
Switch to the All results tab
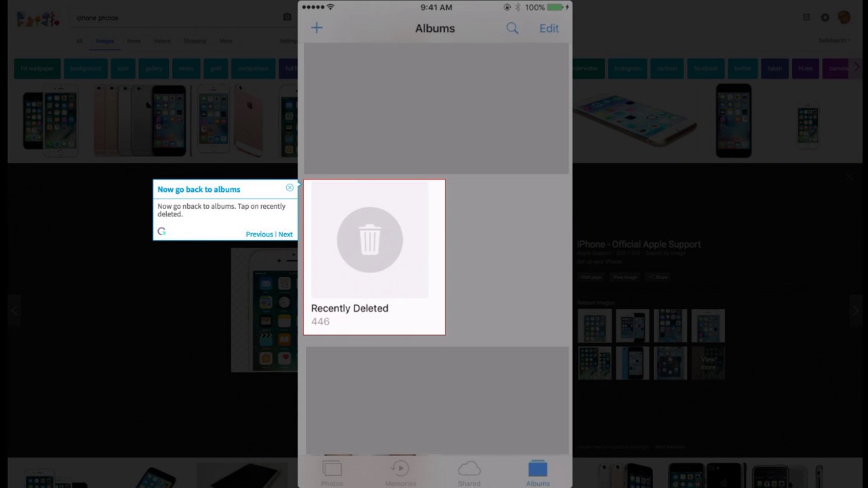79,41
